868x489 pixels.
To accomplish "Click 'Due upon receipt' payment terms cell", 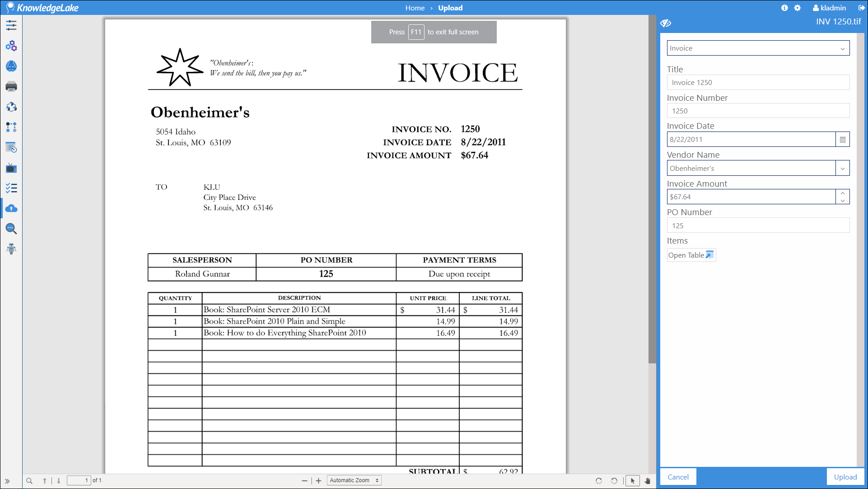I will (459, 274).
